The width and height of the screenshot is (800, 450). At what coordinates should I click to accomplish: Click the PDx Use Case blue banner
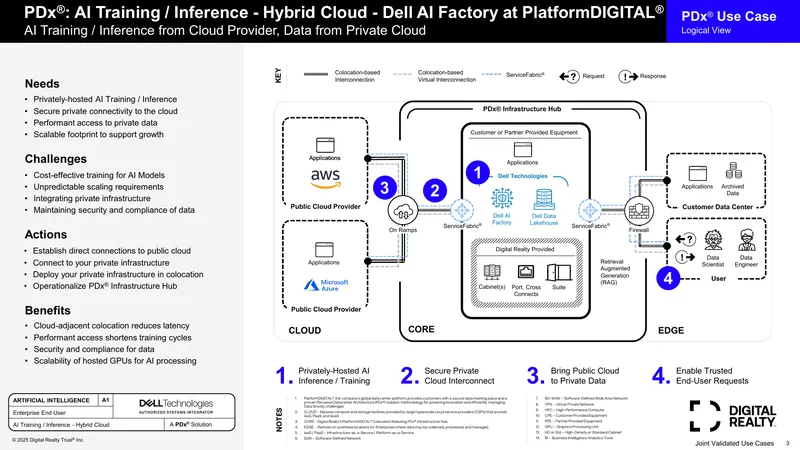coord(733,21)
